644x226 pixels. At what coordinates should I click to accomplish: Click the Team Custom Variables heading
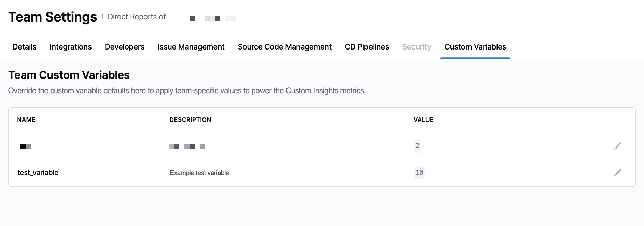[69, 75]
